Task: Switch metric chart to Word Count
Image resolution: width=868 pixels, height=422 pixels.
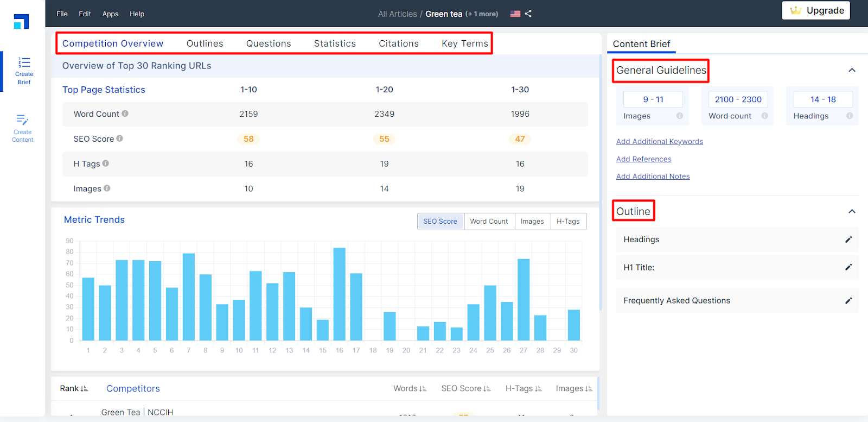Action: tap(489, 222)
